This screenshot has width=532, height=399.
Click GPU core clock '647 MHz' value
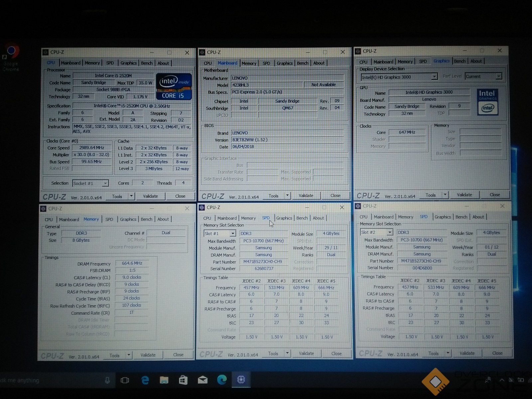tap(407, 132)
